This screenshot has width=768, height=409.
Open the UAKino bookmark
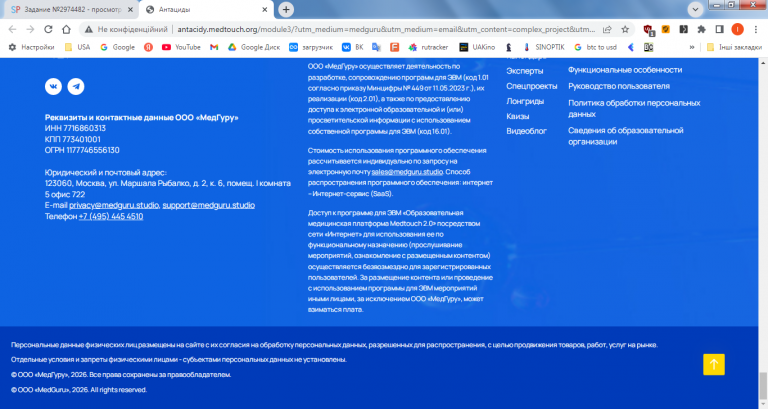[477, 47]
